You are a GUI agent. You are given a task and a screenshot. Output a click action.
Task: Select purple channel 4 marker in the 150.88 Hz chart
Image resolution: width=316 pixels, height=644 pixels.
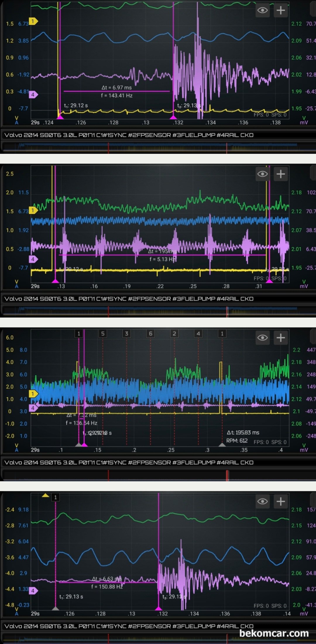33,591
